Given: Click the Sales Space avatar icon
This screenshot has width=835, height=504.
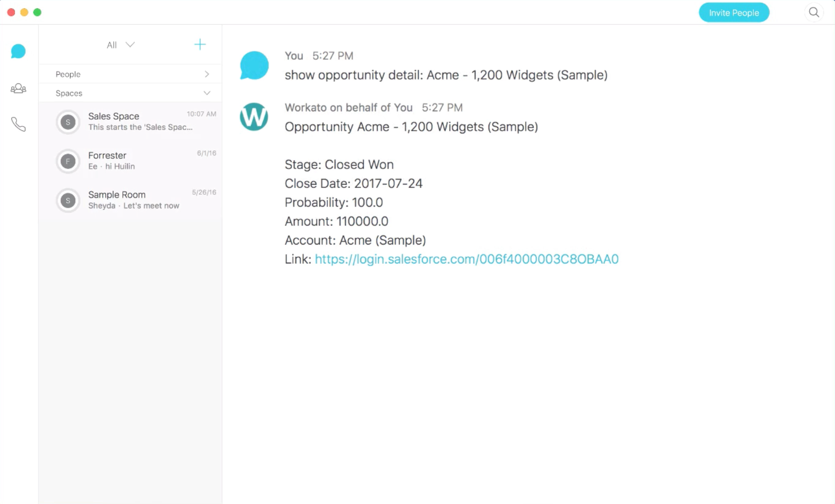Looking at the screenshot, I should click(x=68, y=122).
